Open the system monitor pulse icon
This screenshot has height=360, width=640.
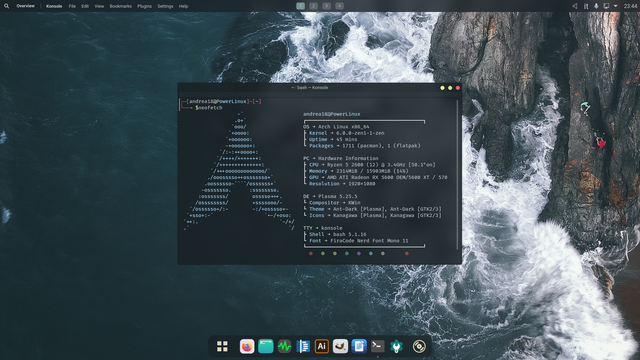tap(284, 347)
